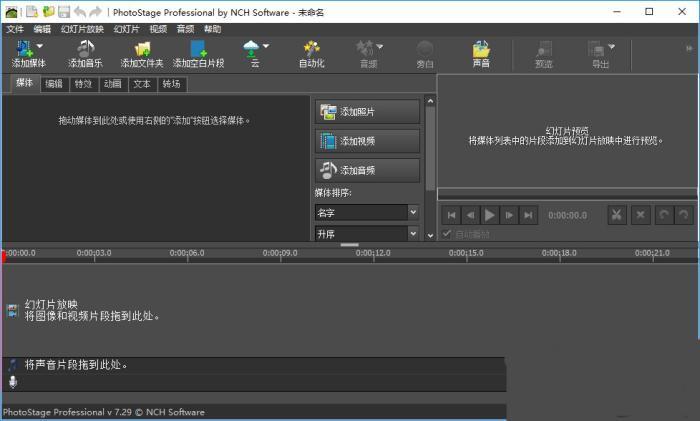Switch to the 文本 tab

point(142,84)
